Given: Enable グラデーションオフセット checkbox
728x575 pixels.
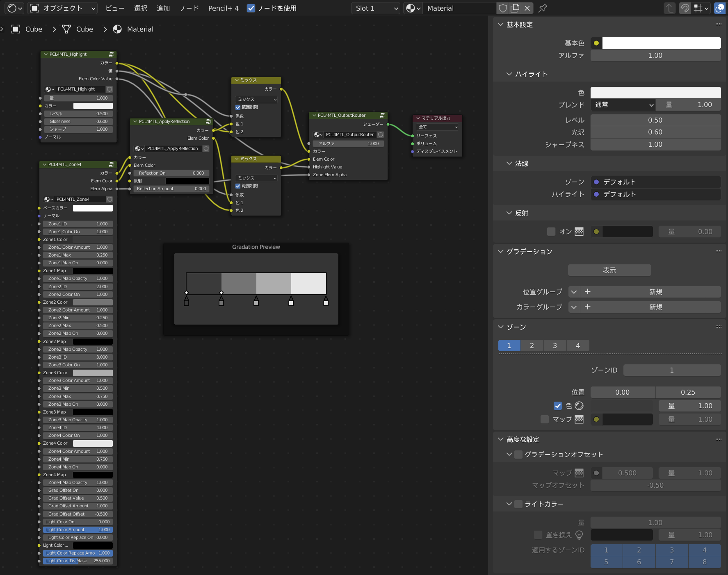Looking at the screenshot, I should click(x=518, y=454).
